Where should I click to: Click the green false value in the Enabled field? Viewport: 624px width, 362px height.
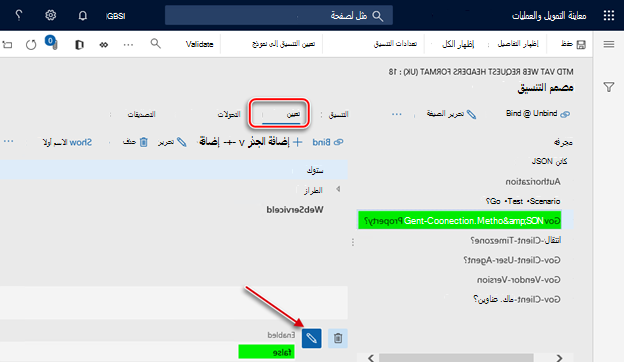[x=267, y=352]
